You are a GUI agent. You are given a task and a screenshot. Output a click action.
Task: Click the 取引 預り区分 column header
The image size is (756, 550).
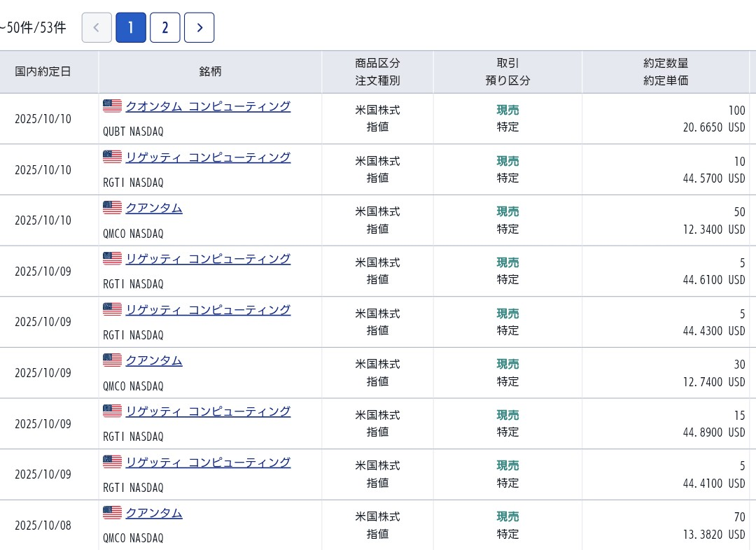[507, 72]
